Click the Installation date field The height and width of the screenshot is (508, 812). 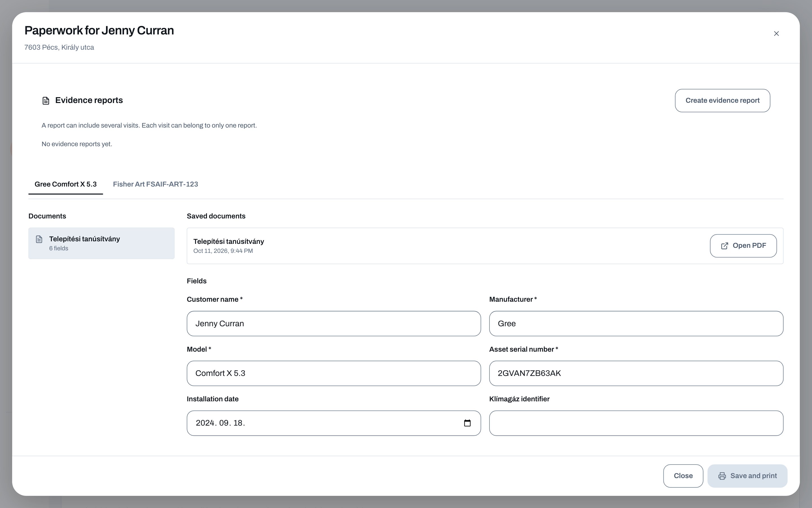coord(334,423)
